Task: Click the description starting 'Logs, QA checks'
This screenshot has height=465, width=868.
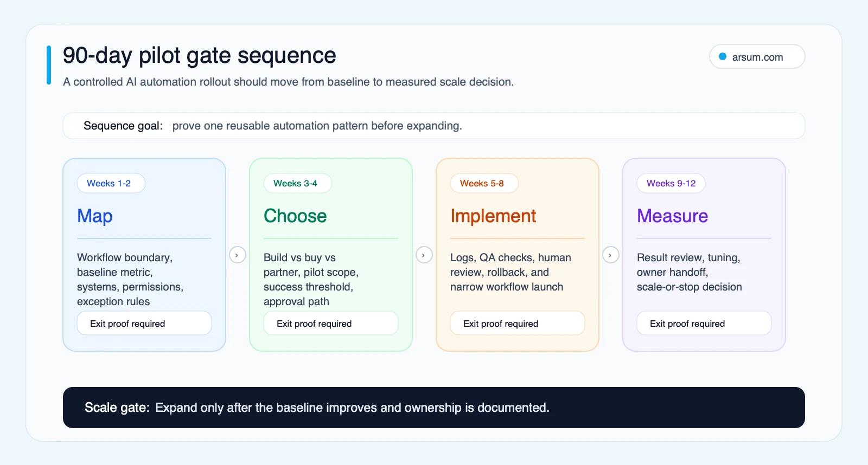Action: 510,272
